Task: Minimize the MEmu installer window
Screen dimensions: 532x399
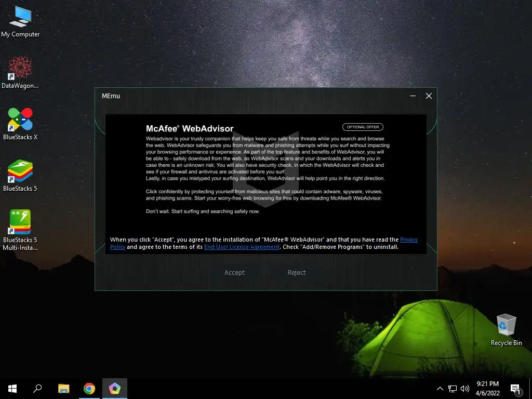Action: tap(413, 96)
